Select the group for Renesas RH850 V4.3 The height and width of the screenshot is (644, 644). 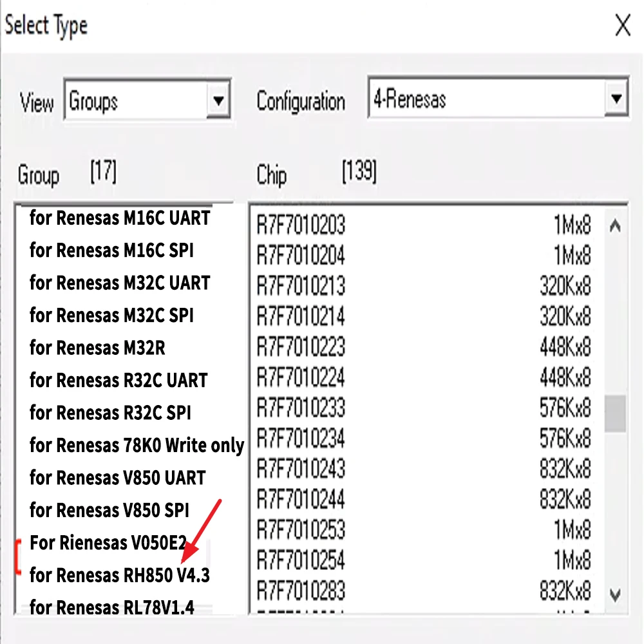point(119,575)
